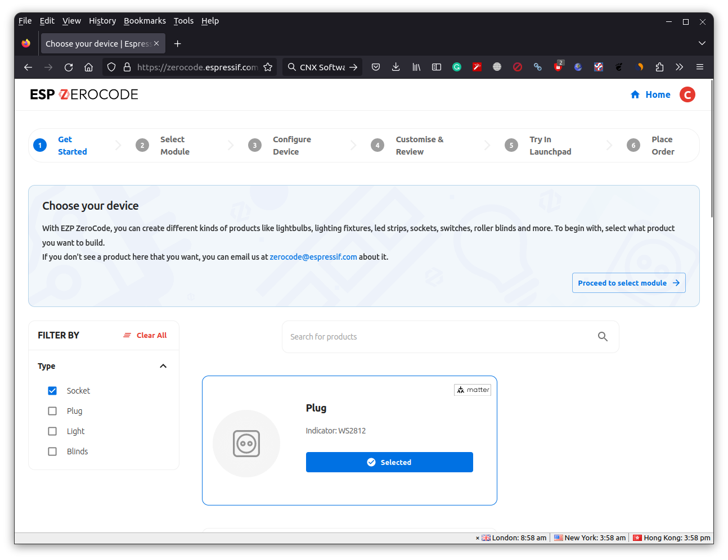Image resolution: width=728 pixels, height=560 pixels.
Task: Tick the Blinds filter checkbox
Action: [x=52, y=451]
